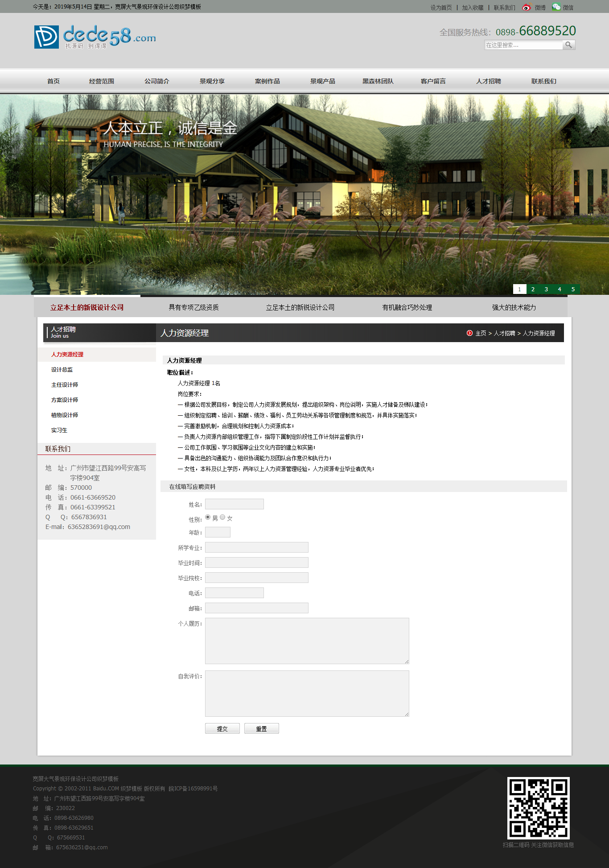Click the hotline number 0898-66889520
Screen dimensions: 609x868
(x=535, y=31)
